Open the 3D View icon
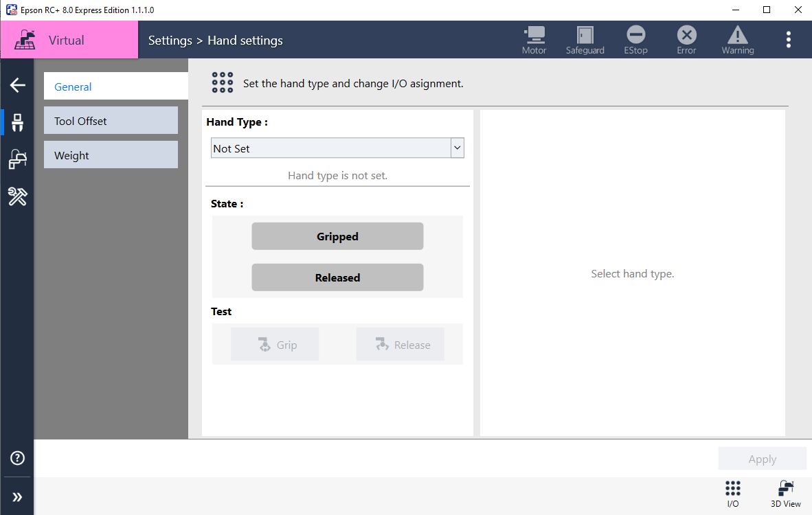Image resolution: width=812 pixels, height=515 pixels. [x=786, y=494]
